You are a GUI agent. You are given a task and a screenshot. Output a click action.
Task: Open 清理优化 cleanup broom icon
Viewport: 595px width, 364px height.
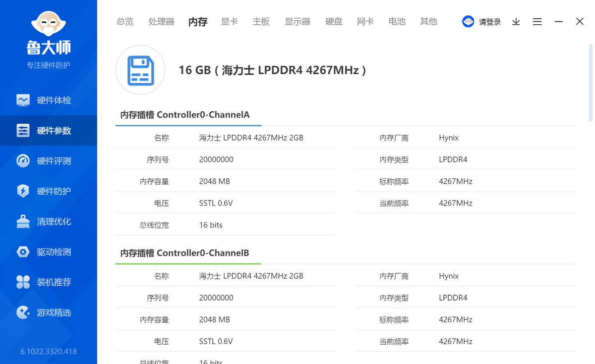[23, 221]
